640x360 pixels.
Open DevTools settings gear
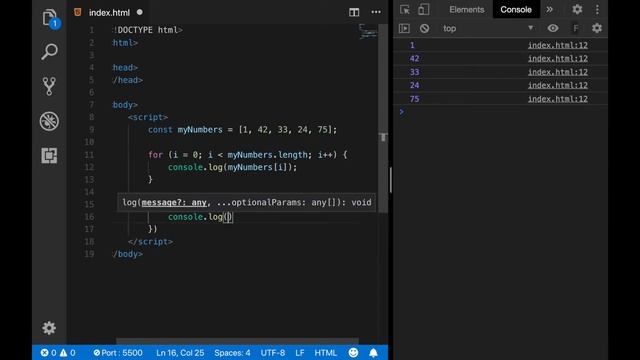(x=577, y=9)
